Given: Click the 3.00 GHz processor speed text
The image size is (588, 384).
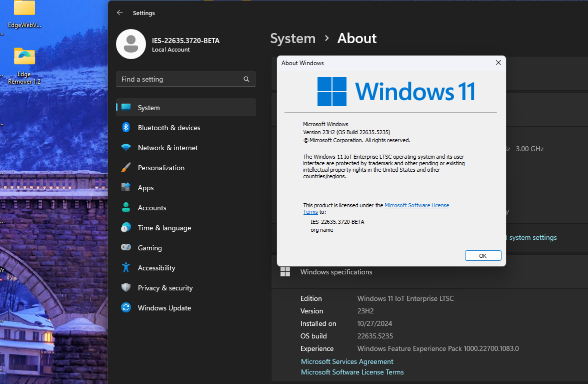Looking at the screenshot, I should pyautogui.click(x=529, y=149).
